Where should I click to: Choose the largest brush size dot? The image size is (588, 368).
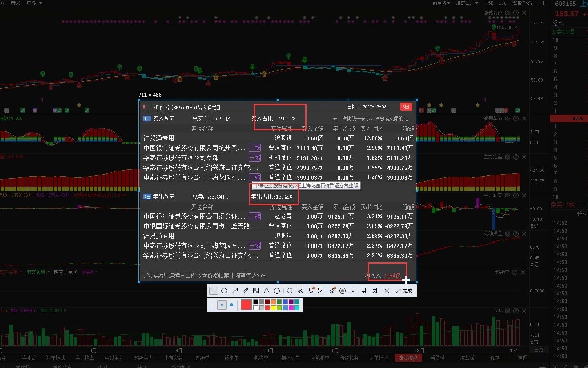[x=232, y=305]
